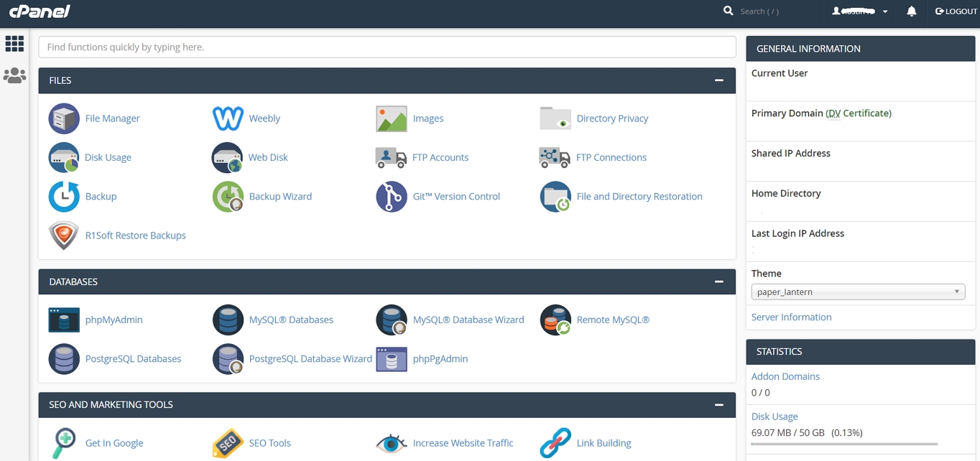The image size is (980, 461).
Task: Click the Git Version Control text link
Action: [456, 196]
